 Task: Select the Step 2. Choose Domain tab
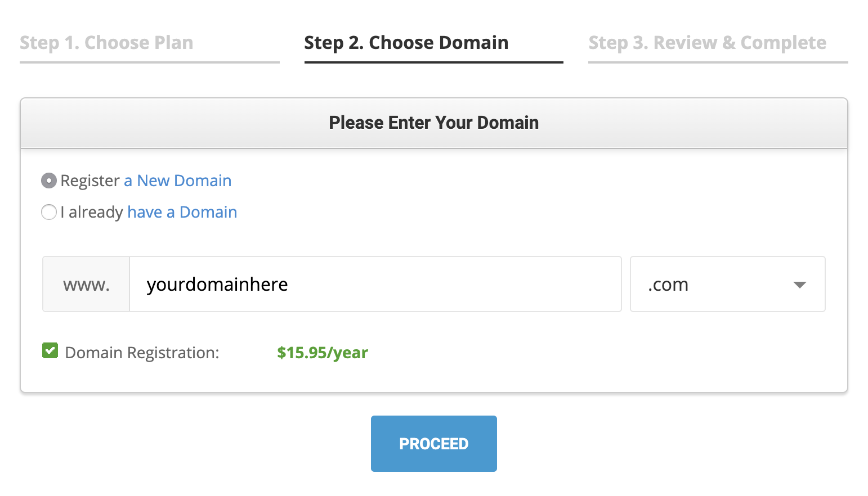tap(406, 43)
